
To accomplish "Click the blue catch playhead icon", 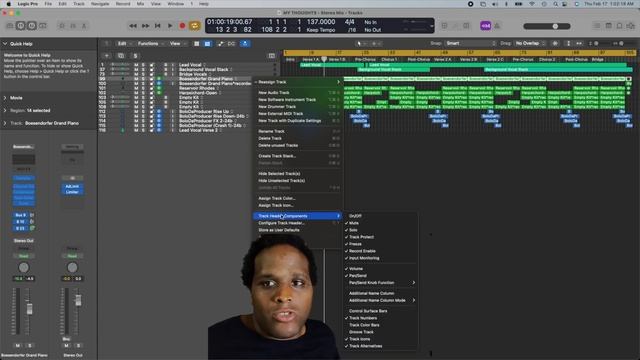I will [245, 44].
